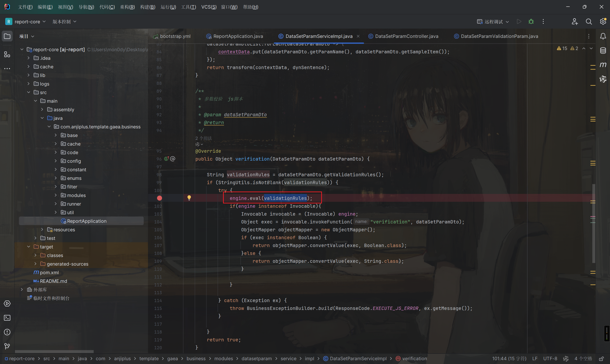The image size is (610, 364).
Task: Click the 15 warnings indicator
Action: tap(562, 48)
